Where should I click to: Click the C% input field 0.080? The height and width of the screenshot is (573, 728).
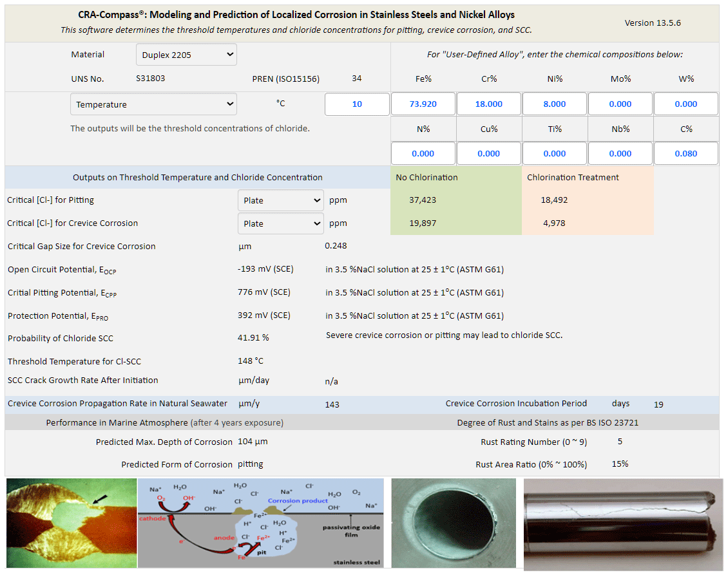(686, 154)
